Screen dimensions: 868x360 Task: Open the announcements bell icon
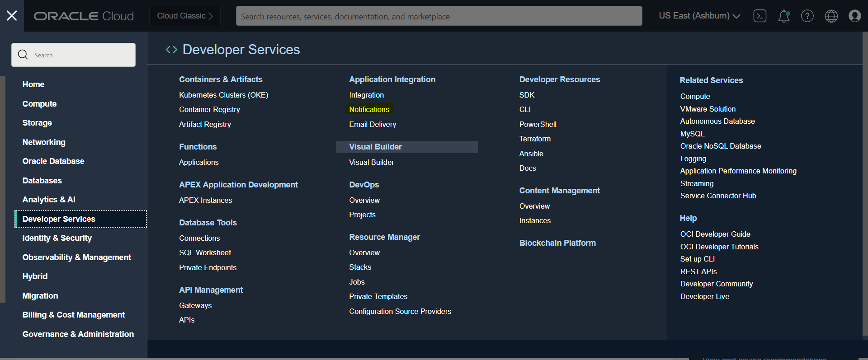(x=783, y=16)
